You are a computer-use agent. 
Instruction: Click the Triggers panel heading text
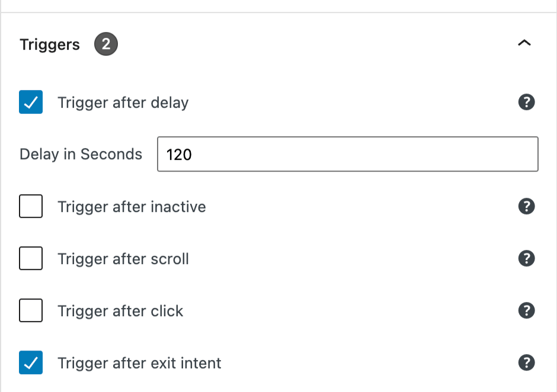(x=50, y=45)
